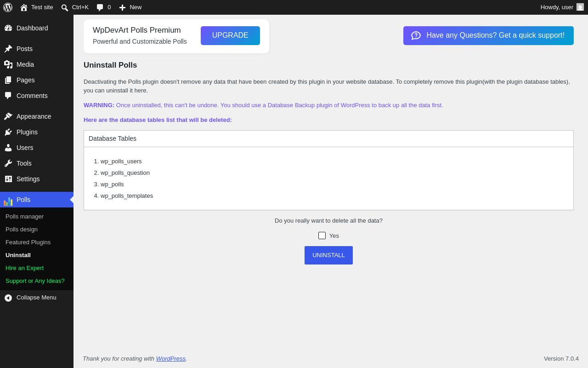Click the WordPress logo icon
This screenshot has width=588, height=368.
(8, 7)
